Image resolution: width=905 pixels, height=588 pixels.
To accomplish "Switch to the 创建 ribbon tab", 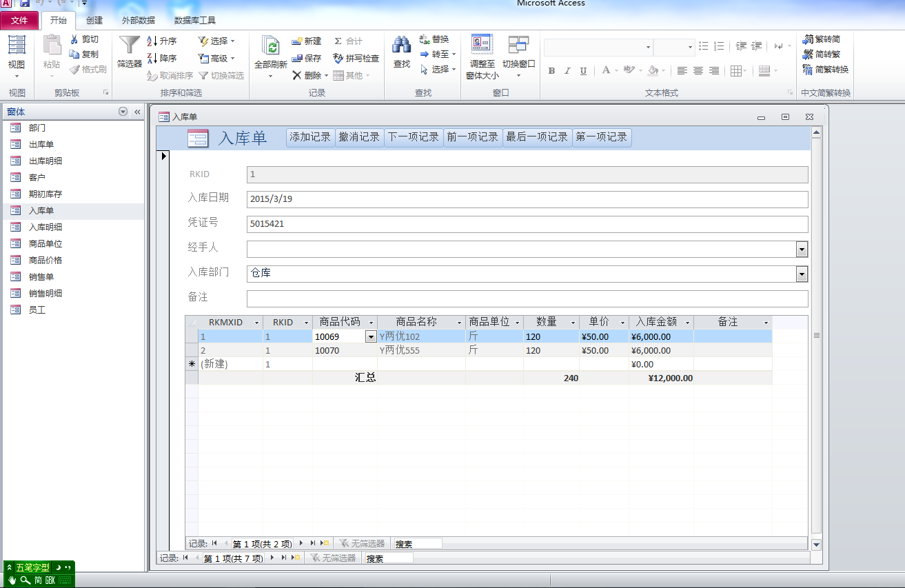I will (x=94, y=21).
